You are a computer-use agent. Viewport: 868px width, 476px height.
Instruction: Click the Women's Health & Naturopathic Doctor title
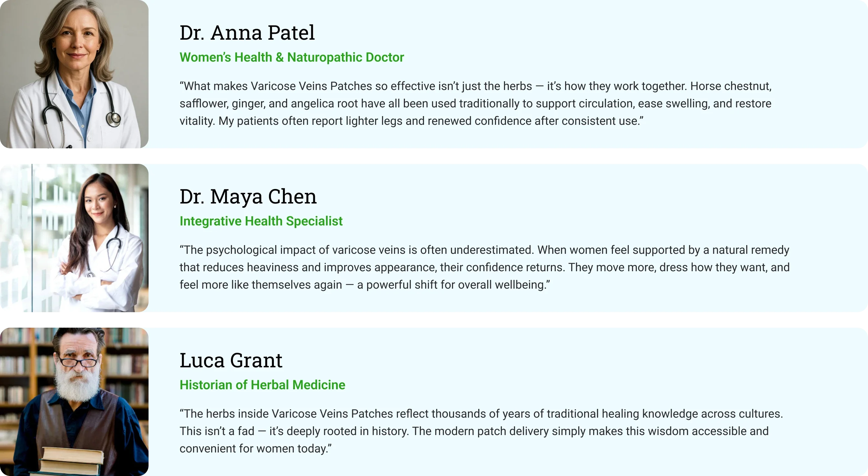click(292, 57)
